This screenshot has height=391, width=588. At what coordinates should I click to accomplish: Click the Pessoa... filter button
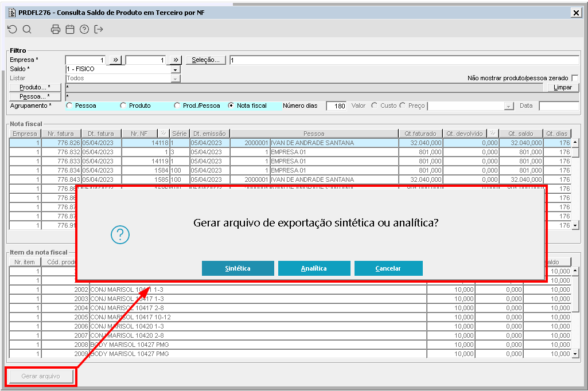click(35, 96)
